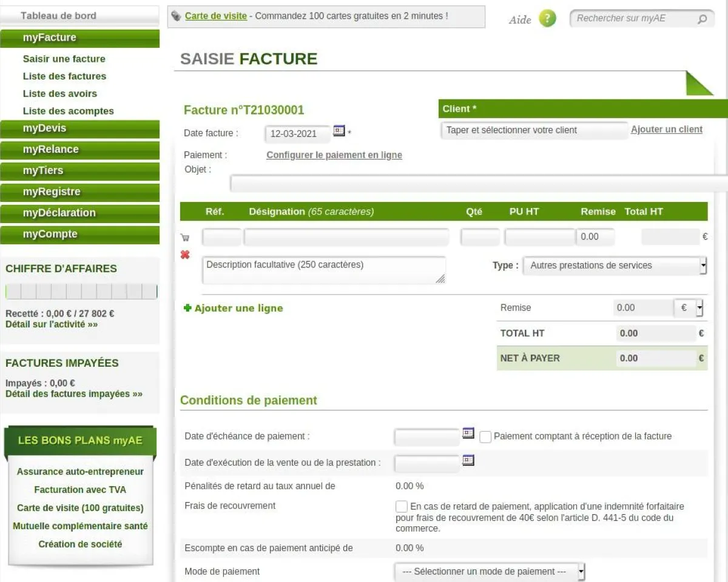This screenshot has width=728, height=582.
Task: Go to Saisir une facture
Action: [x=64, y=59]
